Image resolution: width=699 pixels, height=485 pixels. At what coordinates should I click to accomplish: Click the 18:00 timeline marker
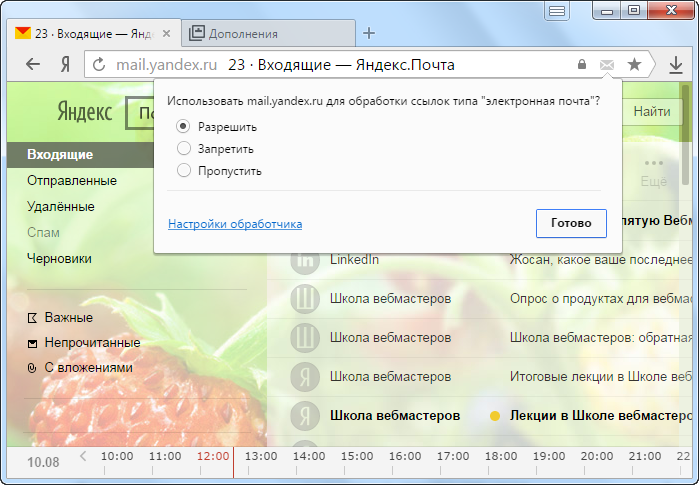coord(501,456)
